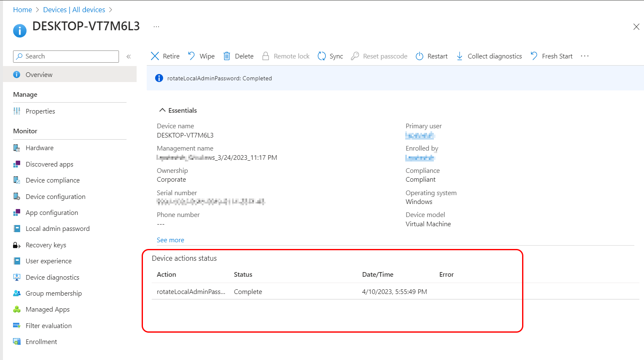The image size is (644, 360).
Task: Click the Fresh Start icon
Action: click(534, 56)
